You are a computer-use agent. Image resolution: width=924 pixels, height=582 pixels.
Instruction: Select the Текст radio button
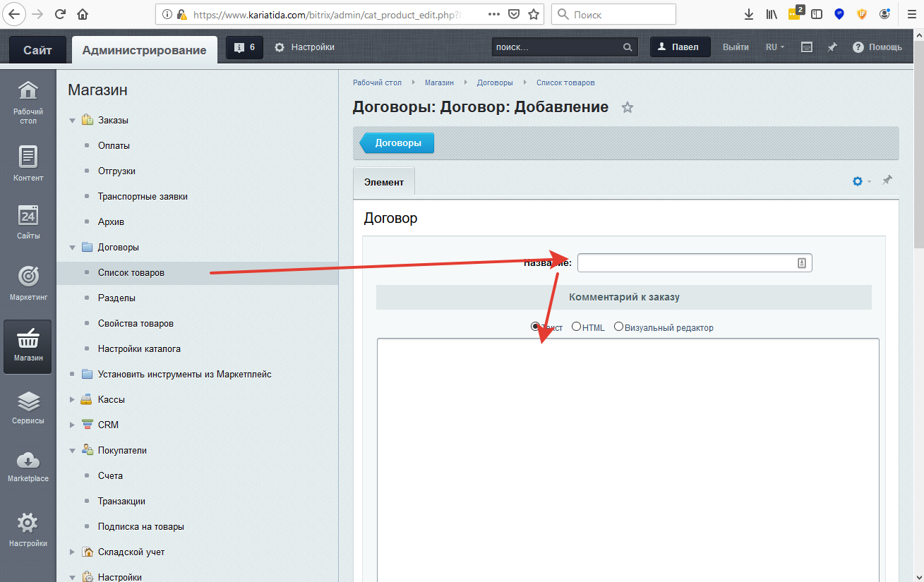(x=535, y=327)
